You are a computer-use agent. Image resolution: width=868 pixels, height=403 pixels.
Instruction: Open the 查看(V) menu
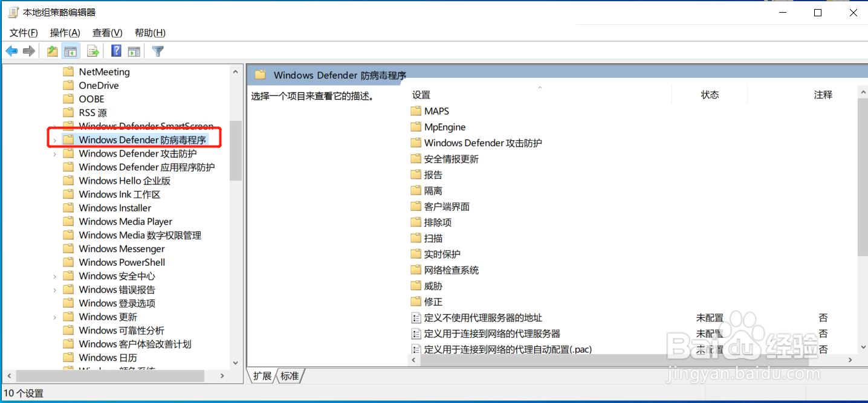tap(108, 33)
